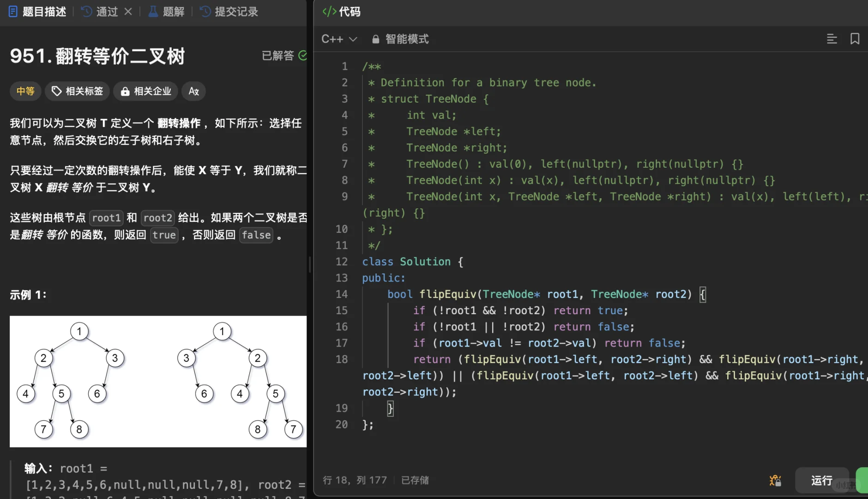Click the title 951. 翻转等价二叉树
868x499 pixels.
pyautogui.click(x=97, y=56)
